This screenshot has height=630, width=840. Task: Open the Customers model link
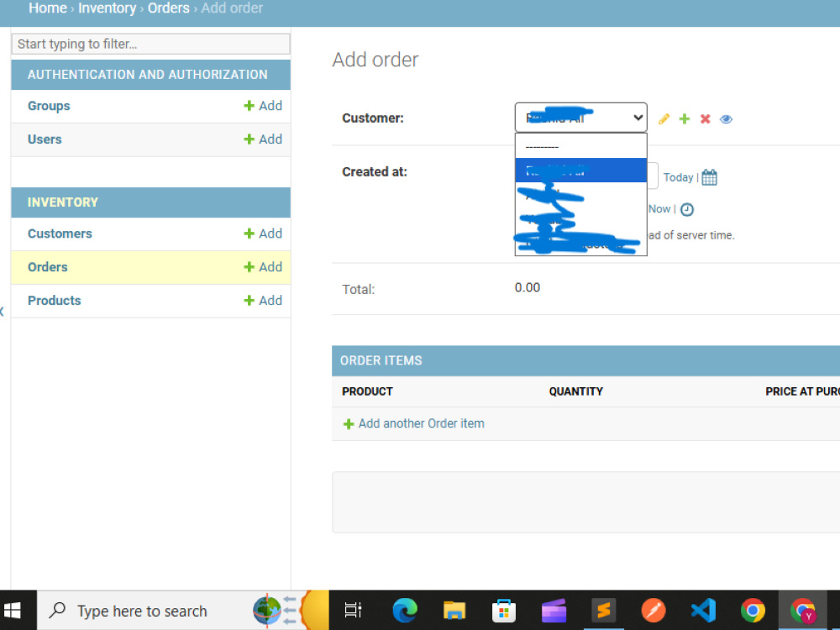(60, 234)
